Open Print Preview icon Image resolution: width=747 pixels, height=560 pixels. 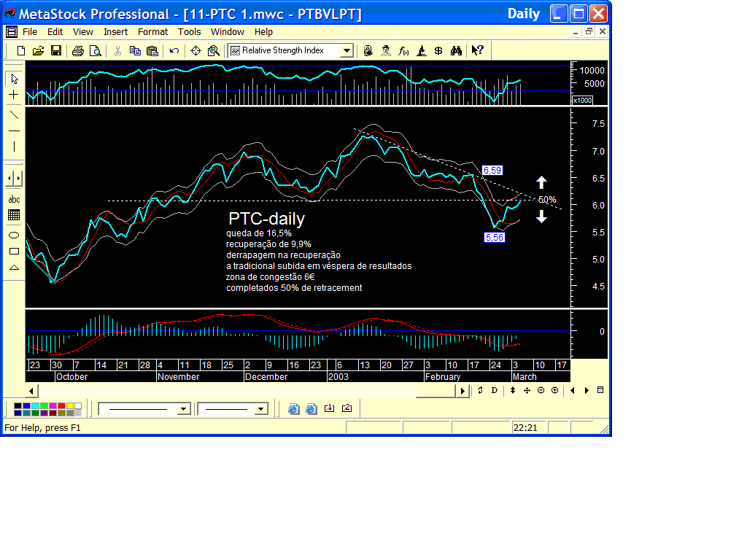pos(96,50)
